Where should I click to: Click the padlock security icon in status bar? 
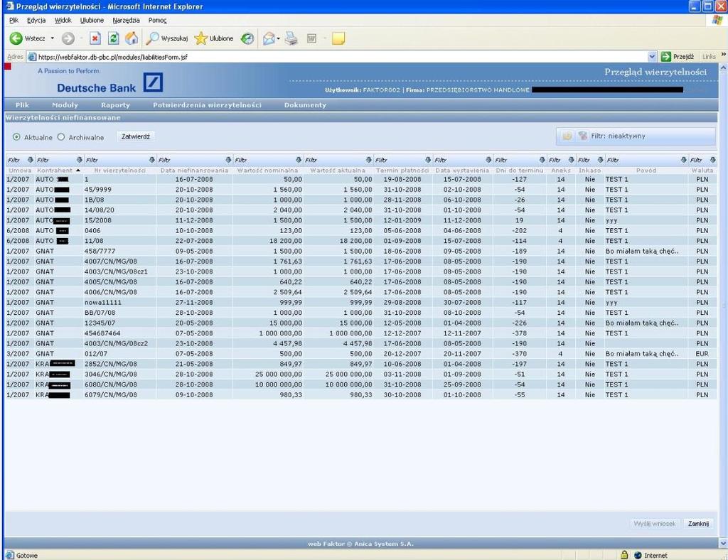(624, 555)
